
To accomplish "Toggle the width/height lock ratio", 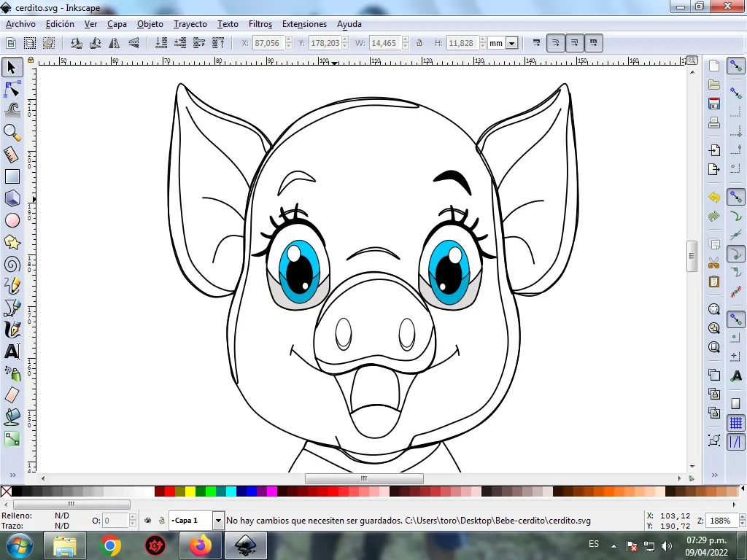I will [419, 43].
